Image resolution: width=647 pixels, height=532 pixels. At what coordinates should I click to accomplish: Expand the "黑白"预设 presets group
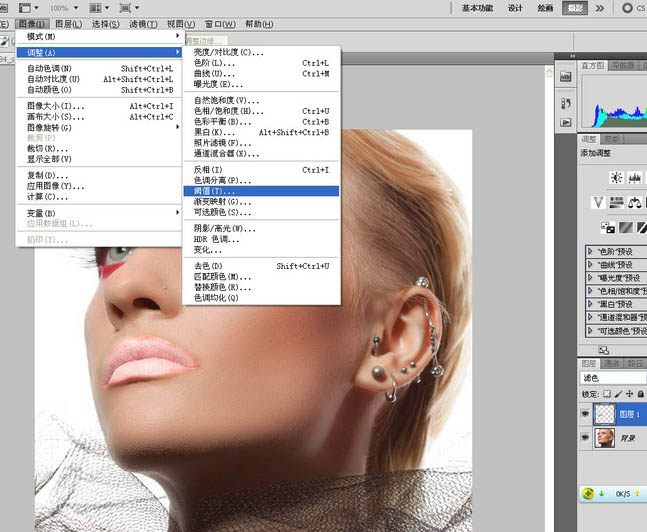tap(590, 304)
